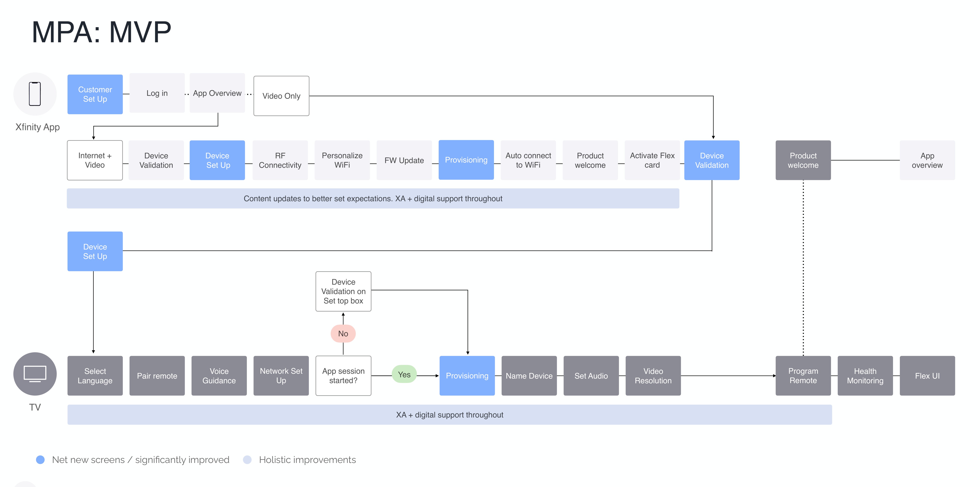Click the Pair remote box

point(157,376)
